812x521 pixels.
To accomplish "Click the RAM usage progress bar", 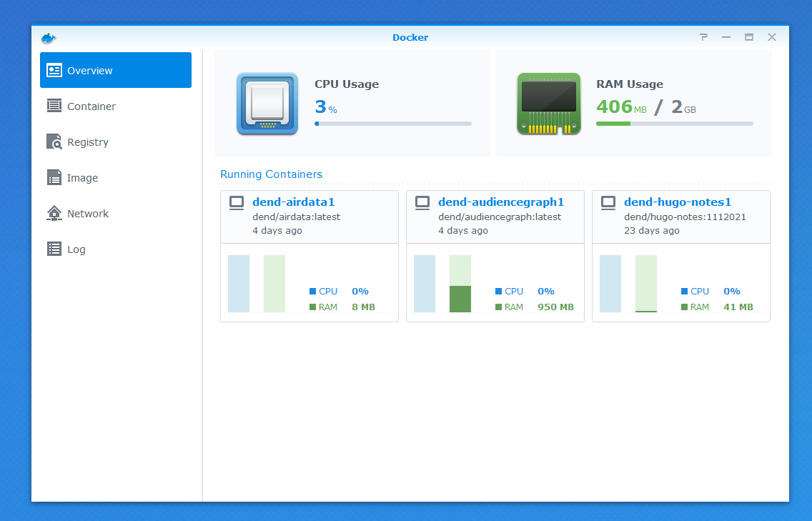I will 674,124.
